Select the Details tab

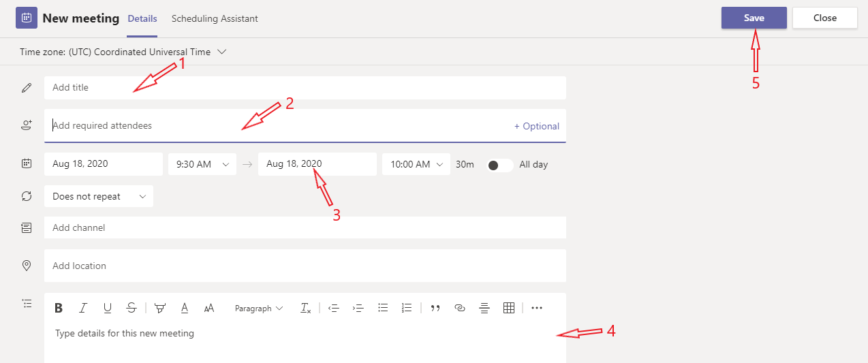[x=142, y=18]
